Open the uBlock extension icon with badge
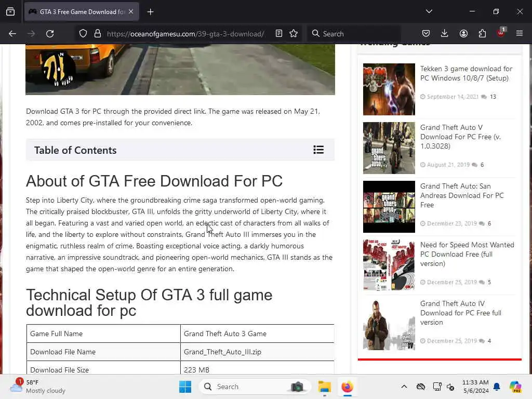This screenshot has height=399, width=532. [x=501, y=33]
